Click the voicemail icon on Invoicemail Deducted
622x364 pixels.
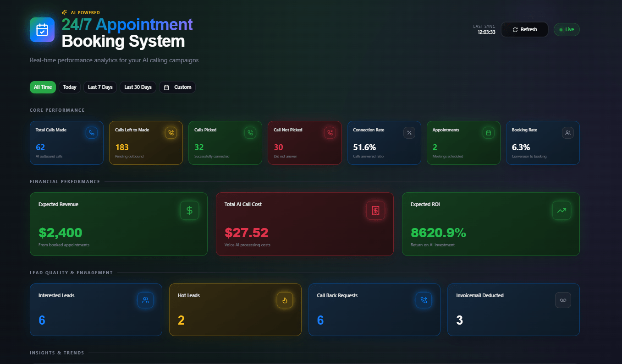tap(563, 300)
